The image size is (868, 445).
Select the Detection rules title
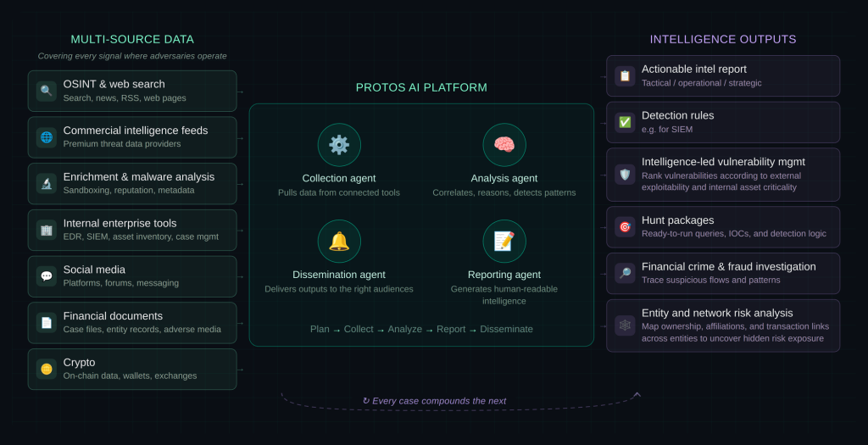coord(677,115)
